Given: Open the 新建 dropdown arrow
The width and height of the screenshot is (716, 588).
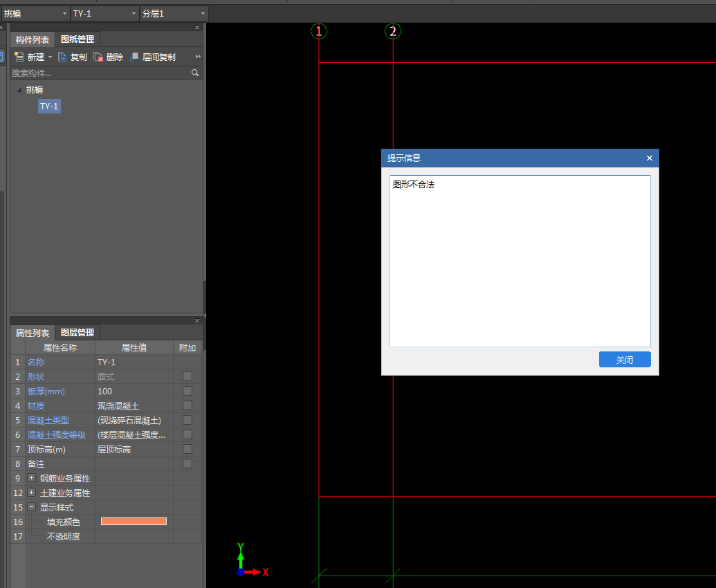Looking at the screenshot, I should tap(51, 57).
